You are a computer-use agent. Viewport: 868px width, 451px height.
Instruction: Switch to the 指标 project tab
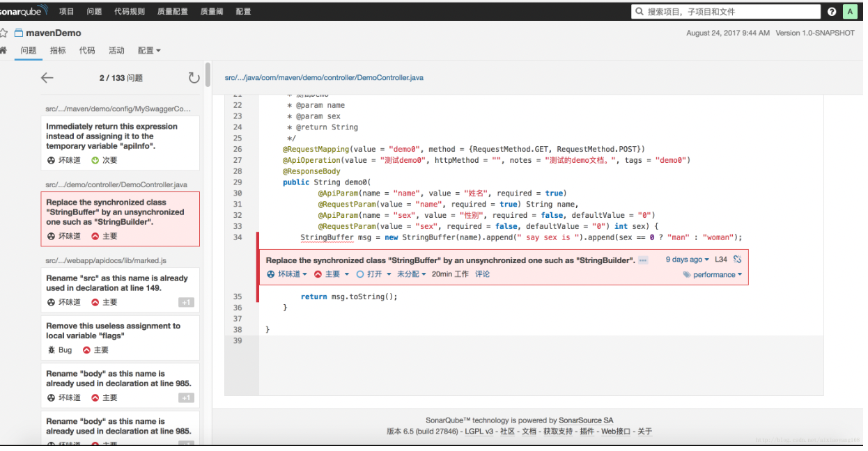click(58, 50)
